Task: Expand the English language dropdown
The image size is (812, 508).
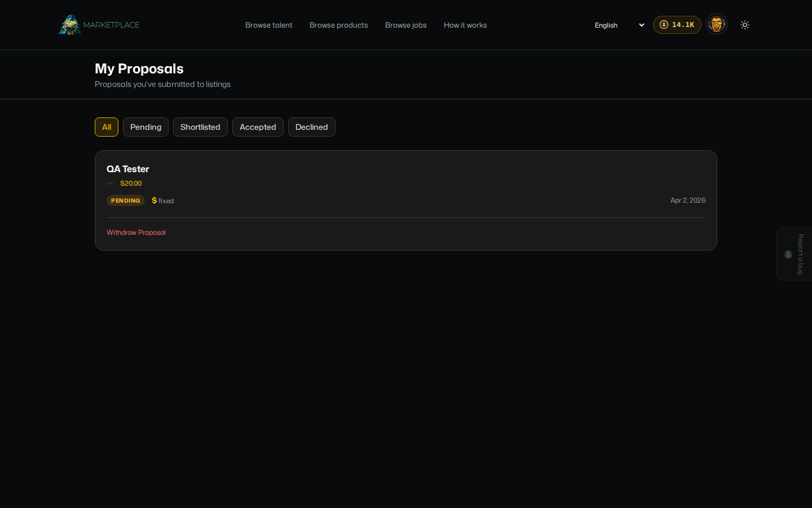Action: tap(619, 25)
